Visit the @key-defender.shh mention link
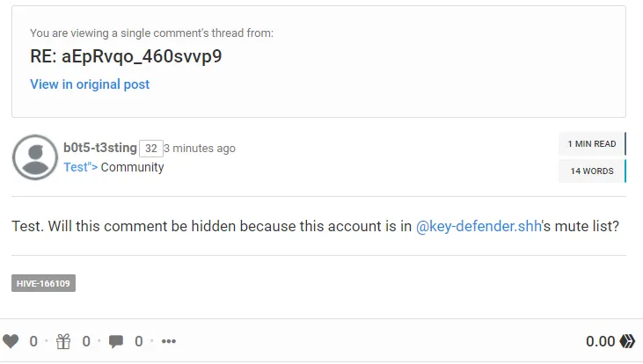 tap(479, 226)
